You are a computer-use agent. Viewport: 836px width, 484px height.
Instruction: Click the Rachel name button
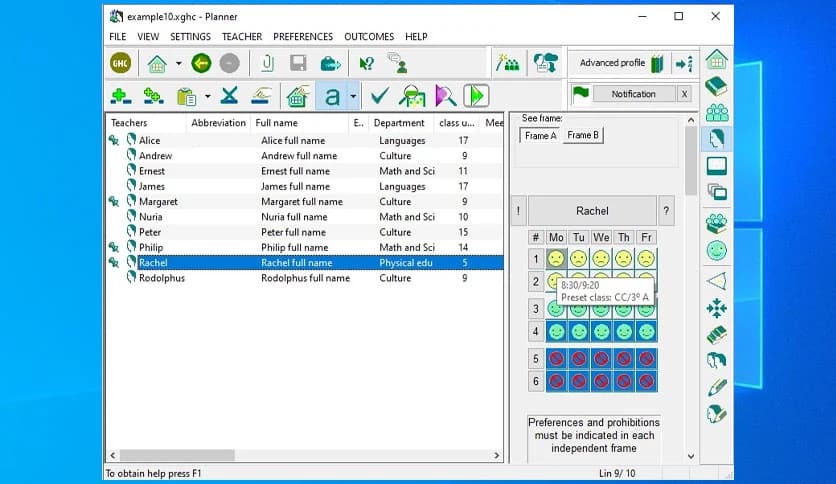pos(592,211)
